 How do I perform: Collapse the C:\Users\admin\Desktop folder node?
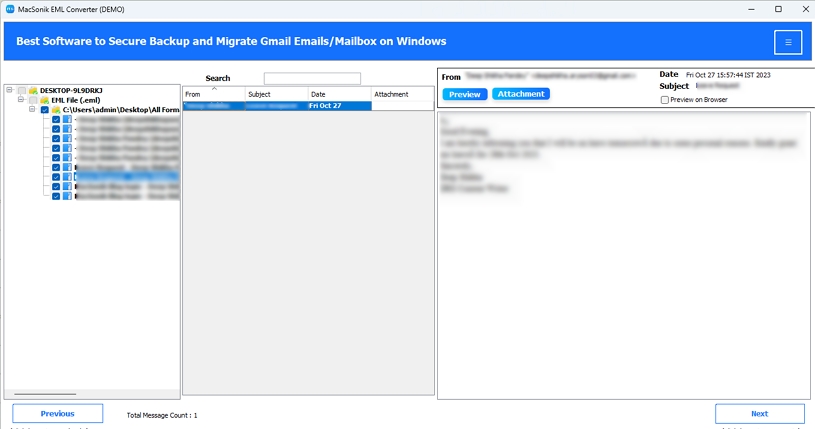(x=32, y=109)
